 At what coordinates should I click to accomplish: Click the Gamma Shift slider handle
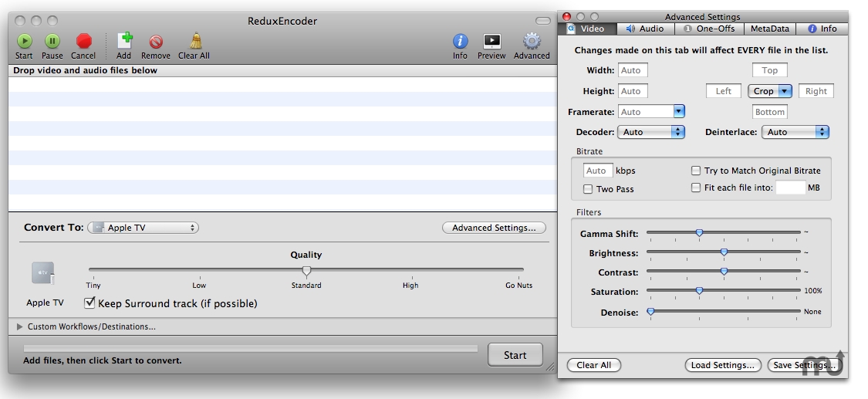click(x=699, y=232)
